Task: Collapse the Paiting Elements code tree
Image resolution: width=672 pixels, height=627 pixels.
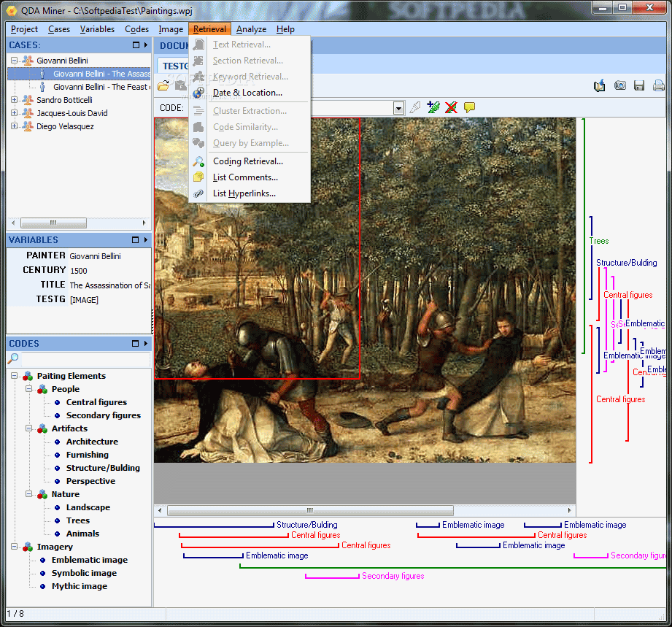Action: tap(14, 376)
